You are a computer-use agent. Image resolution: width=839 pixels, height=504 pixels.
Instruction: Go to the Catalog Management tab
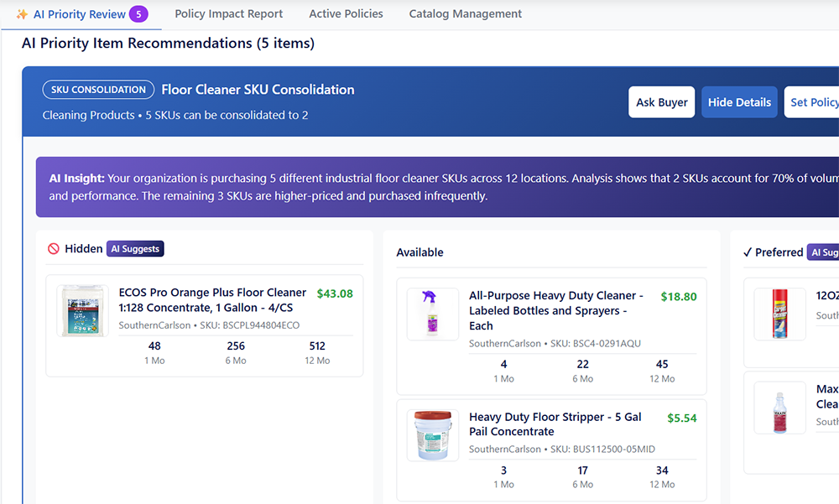click(x=465, y=14)
